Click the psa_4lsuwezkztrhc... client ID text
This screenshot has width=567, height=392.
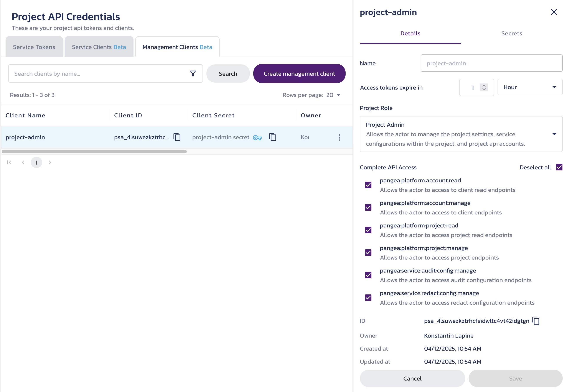pos(141,137)
